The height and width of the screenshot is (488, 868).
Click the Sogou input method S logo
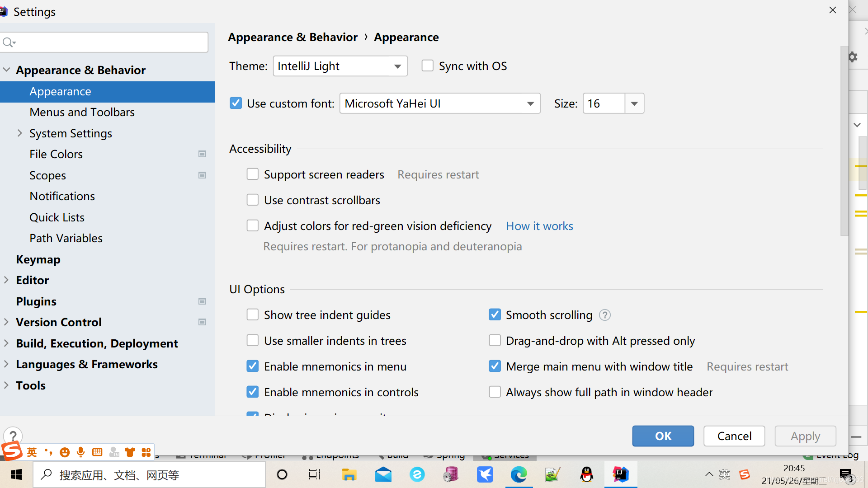tap(12, 451)
